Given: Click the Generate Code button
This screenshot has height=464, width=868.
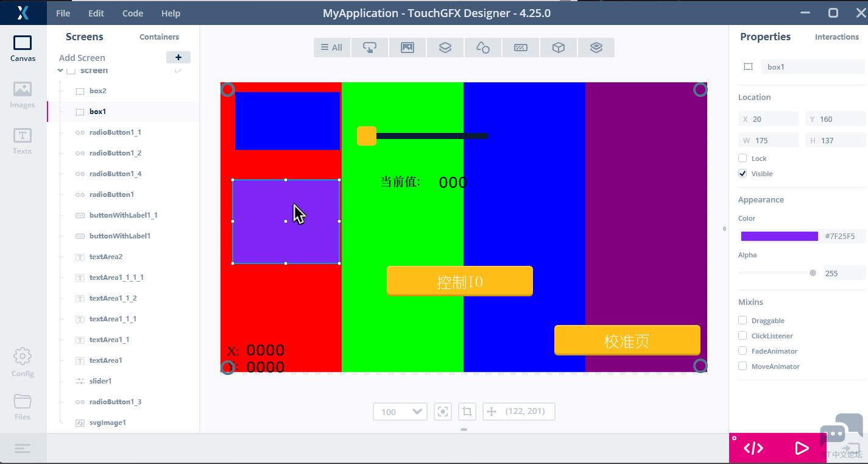Looking at the screenshot, I should pos(753,449).
